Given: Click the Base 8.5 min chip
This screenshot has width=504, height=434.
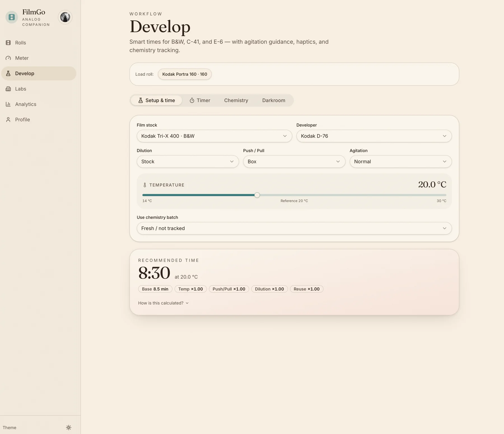Looking at the screenshot, I should click(155, 289).
